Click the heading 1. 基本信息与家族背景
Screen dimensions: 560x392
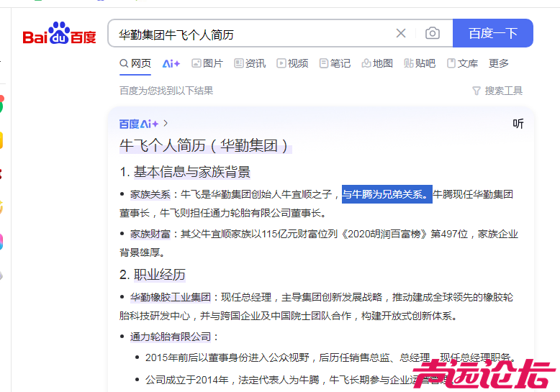pos(185,172)
